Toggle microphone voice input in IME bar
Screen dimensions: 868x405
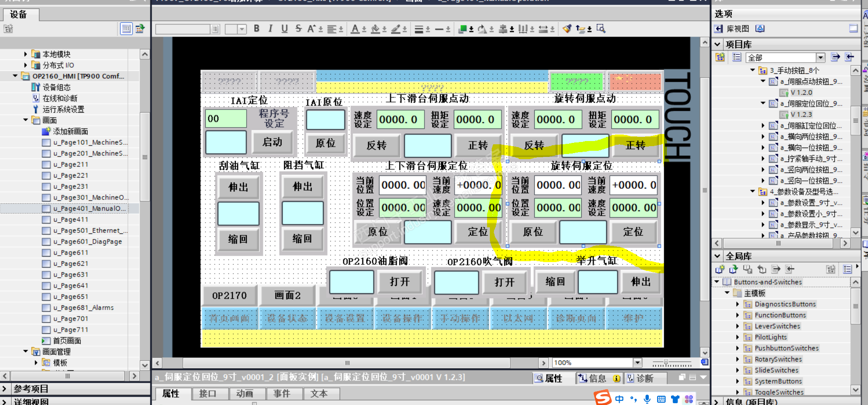(647, 399)
